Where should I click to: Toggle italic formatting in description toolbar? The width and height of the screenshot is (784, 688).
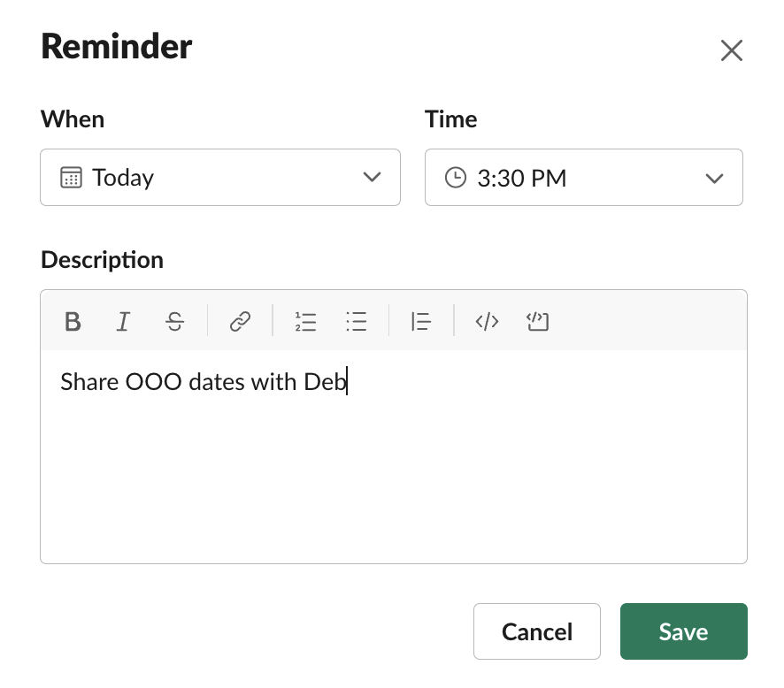tap(124, 321)
